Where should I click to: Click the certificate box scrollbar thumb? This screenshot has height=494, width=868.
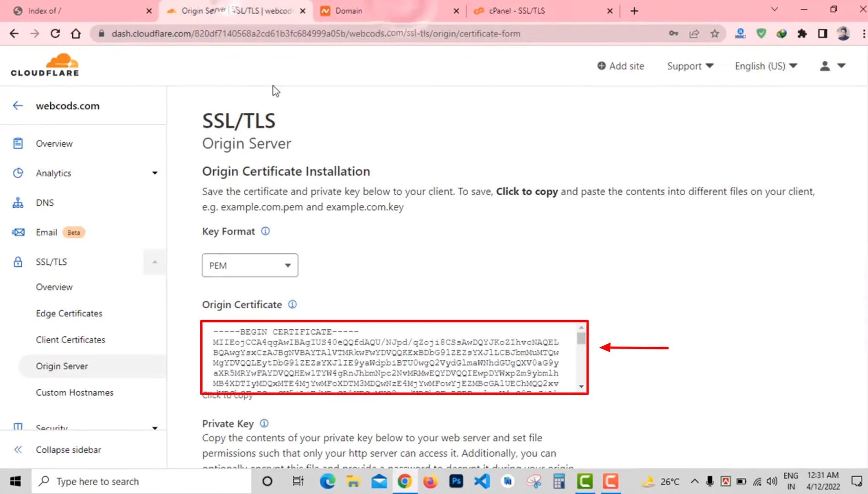click(x=581, y=338)
